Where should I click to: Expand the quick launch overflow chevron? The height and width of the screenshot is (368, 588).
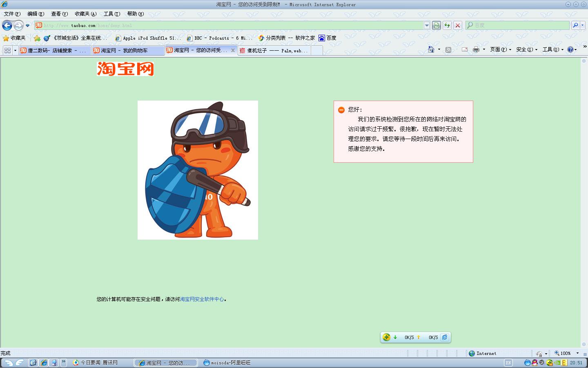[x=63, y=362]
